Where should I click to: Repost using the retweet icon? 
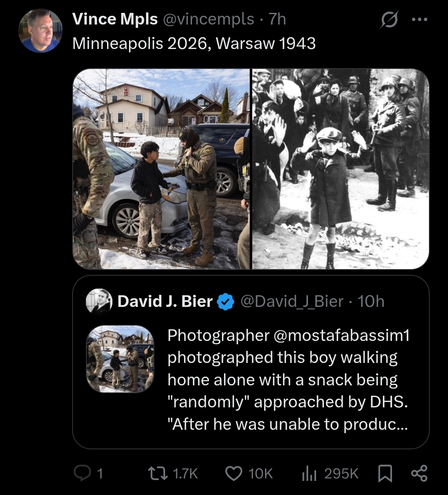click(x=158, y=473)
